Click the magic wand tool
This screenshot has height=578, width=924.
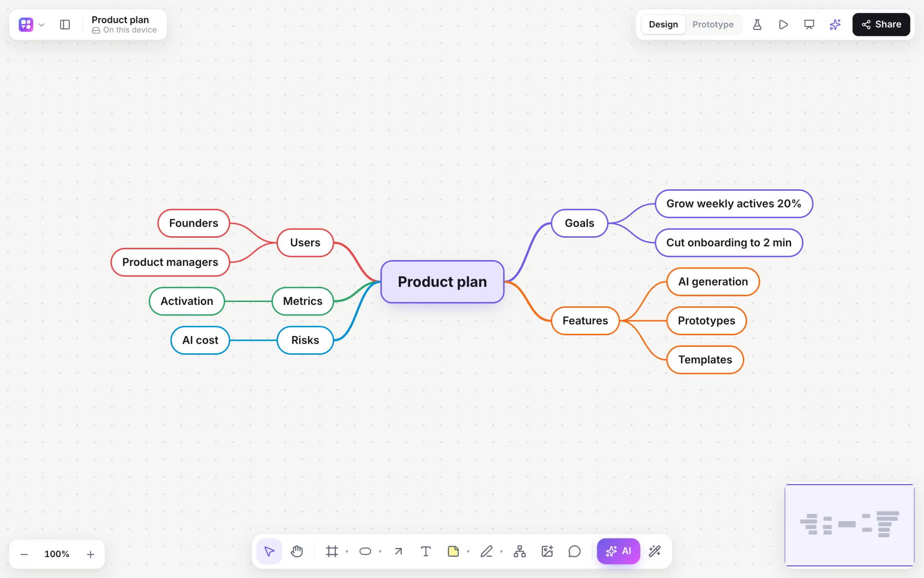[655, 551]
